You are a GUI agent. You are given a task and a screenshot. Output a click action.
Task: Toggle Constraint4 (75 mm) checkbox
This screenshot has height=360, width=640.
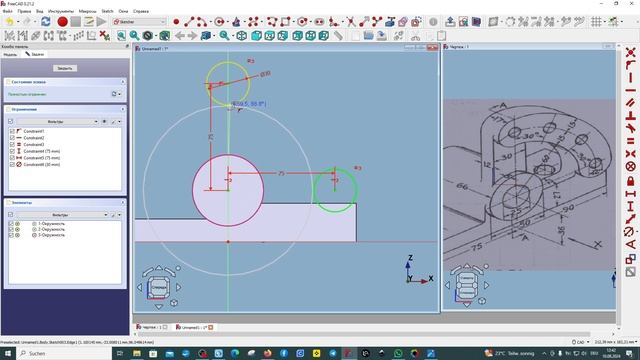coord(12,151)
